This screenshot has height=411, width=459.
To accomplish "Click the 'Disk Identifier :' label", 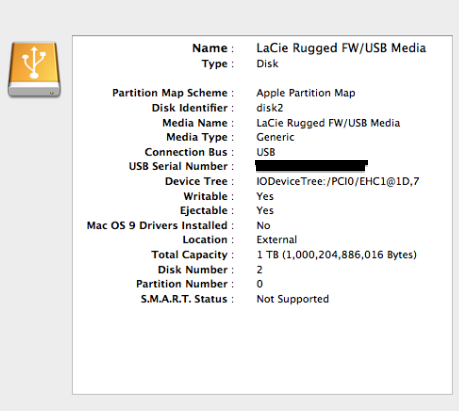I will (x=193, y=108).
